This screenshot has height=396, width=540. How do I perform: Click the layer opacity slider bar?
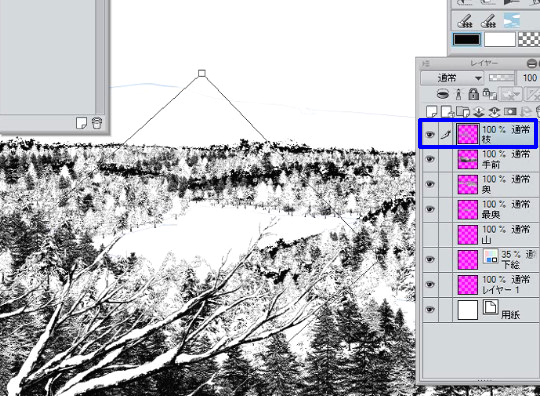pyautogui.click(x=501, y=78)
